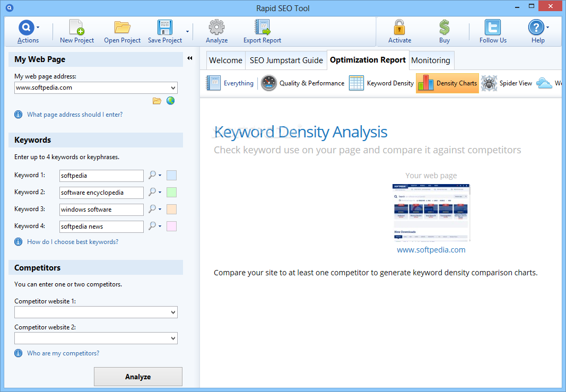The width and height of the screenshot is (566, 392).
Task: Switch to the Welcome tab
Action: pos(225,60)
